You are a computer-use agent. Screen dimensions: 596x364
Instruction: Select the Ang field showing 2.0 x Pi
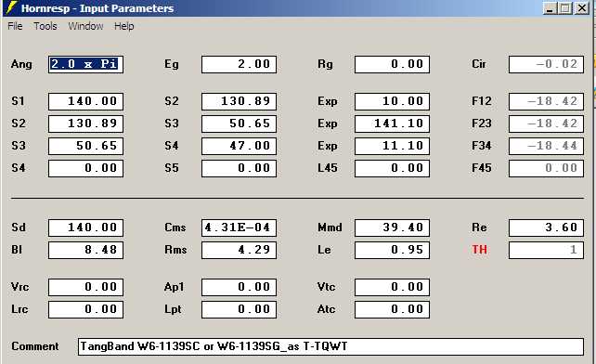[x=85, y=64]
